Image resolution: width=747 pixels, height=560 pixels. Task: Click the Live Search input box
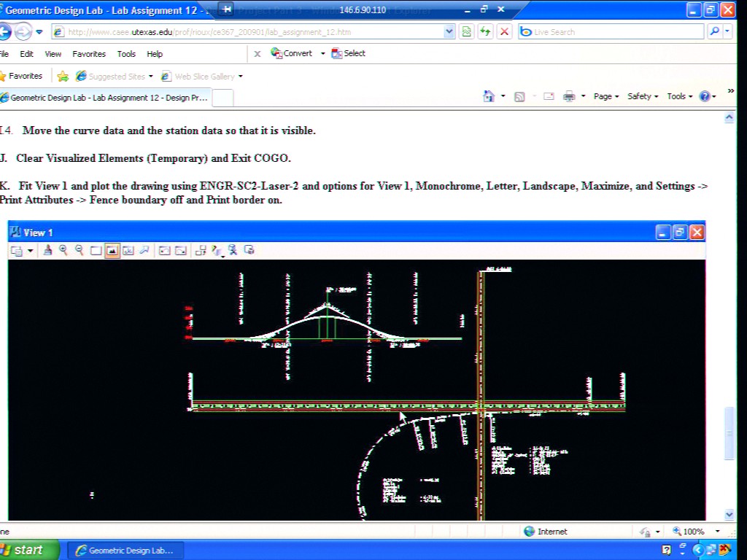(x=611, y=32)
